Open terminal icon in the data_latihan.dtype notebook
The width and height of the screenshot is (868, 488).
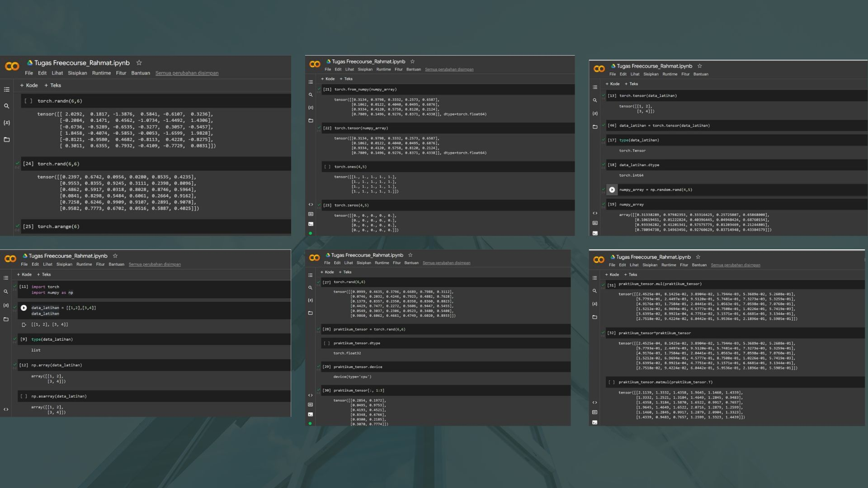[x=595, y=233]
